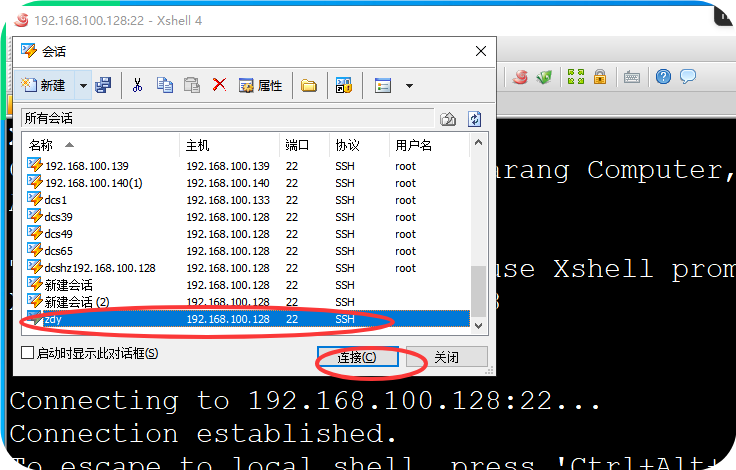Click the Paste icon in dialog toolbar

[192, 85]
